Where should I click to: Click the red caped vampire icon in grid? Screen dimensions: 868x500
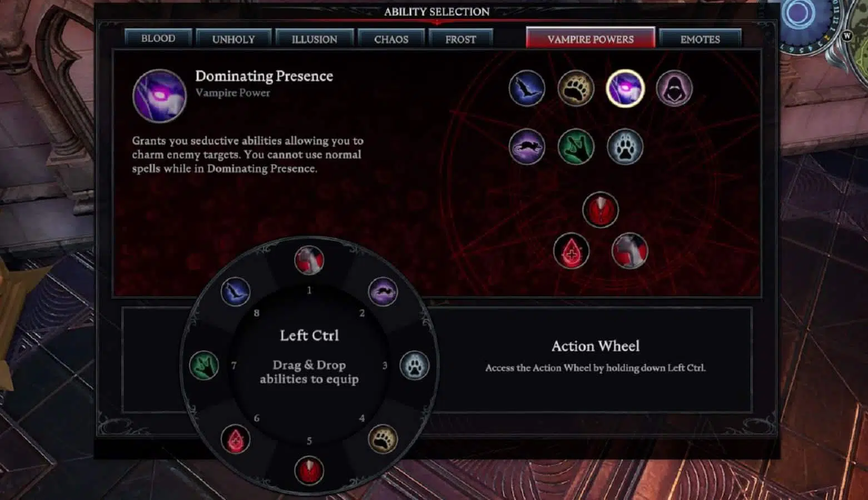[x=629, y=251]
